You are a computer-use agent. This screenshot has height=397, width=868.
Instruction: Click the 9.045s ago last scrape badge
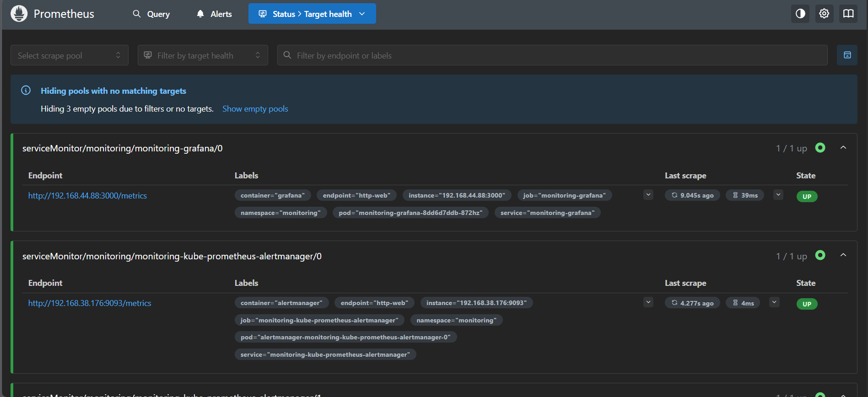(692, 195)
